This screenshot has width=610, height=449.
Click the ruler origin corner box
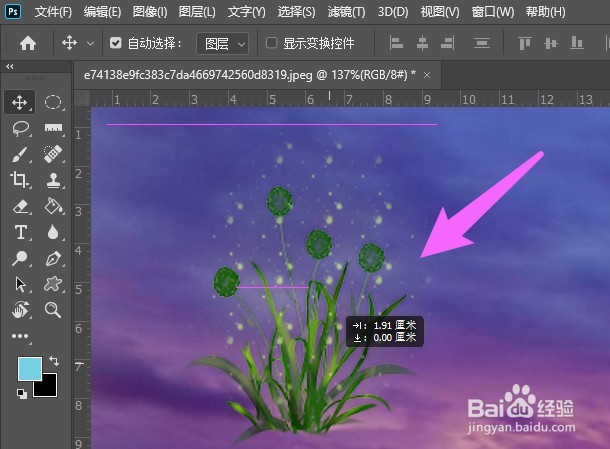tap(82, 98)
